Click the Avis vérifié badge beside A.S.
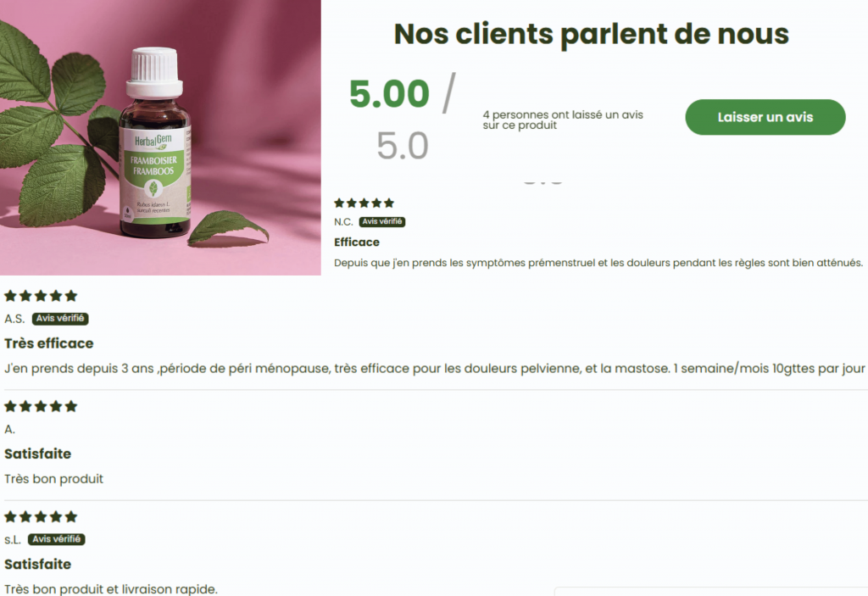This screenshot has width=868, height=596. [60, 319]
